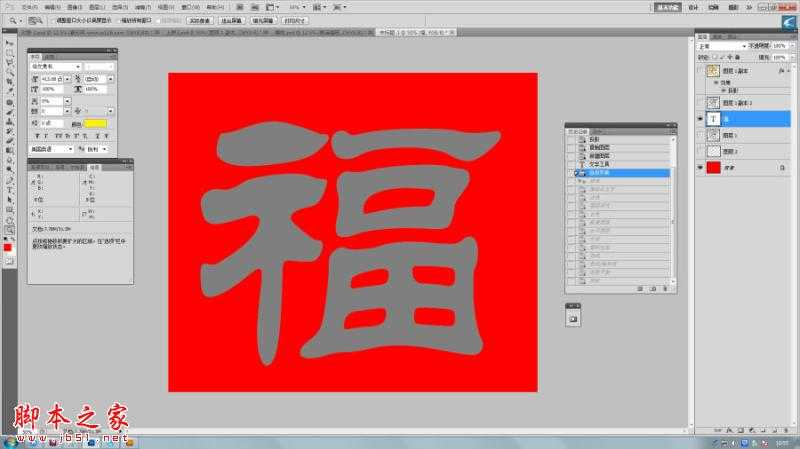Click the Fit Screen button in options bar
Screen dimensions: 800x449
point(232,19)
